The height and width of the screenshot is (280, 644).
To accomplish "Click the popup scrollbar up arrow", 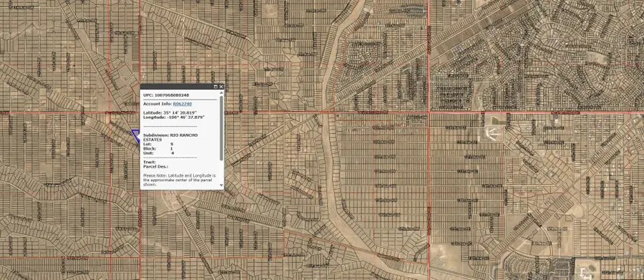I will pyautogui.click(x=222, y=94).
